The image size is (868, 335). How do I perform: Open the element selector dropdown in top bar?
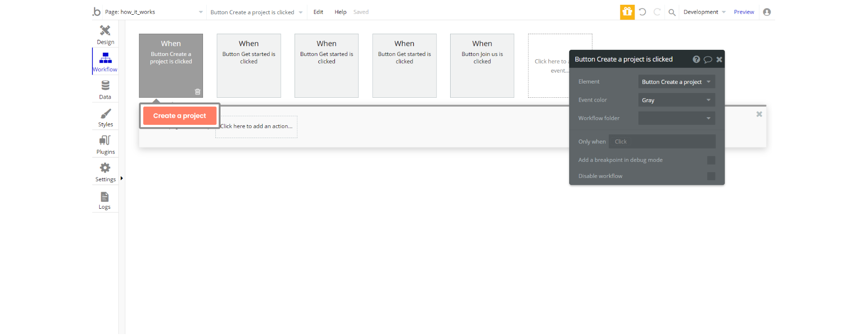click(x=256, y=12)
